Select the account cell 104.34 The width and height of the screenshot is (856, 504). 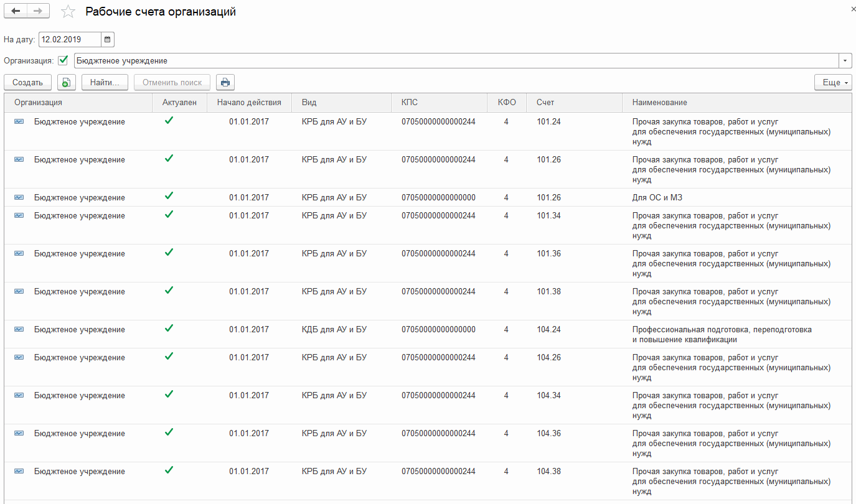(x=549, y=396)
